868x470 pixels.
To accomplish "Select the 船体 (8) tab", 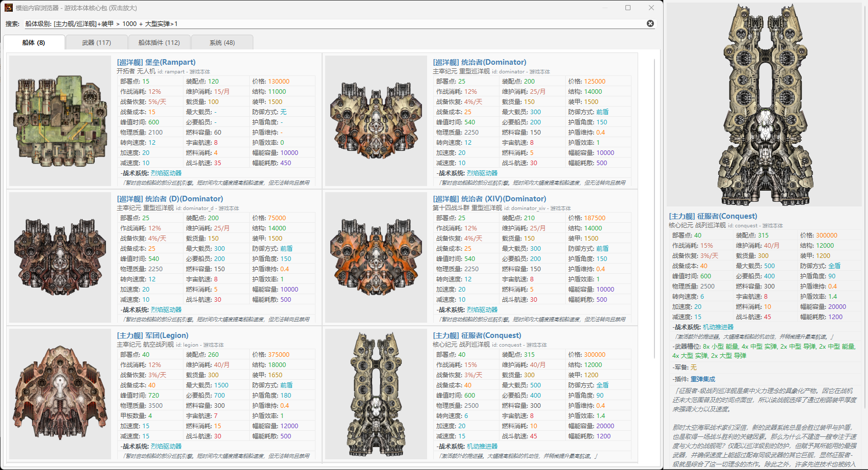I will [34, 43].
